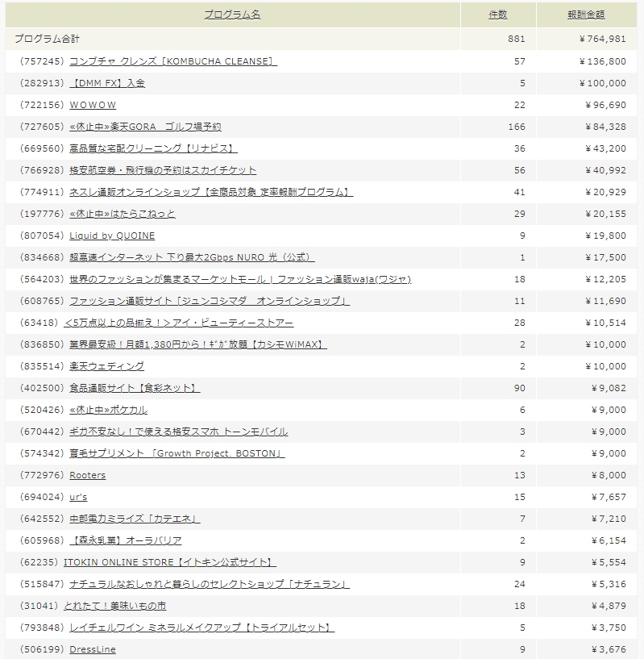The height and width of the screenshot is (659, 644).
Task: Open the WOWOW program link
Action: 93,105
